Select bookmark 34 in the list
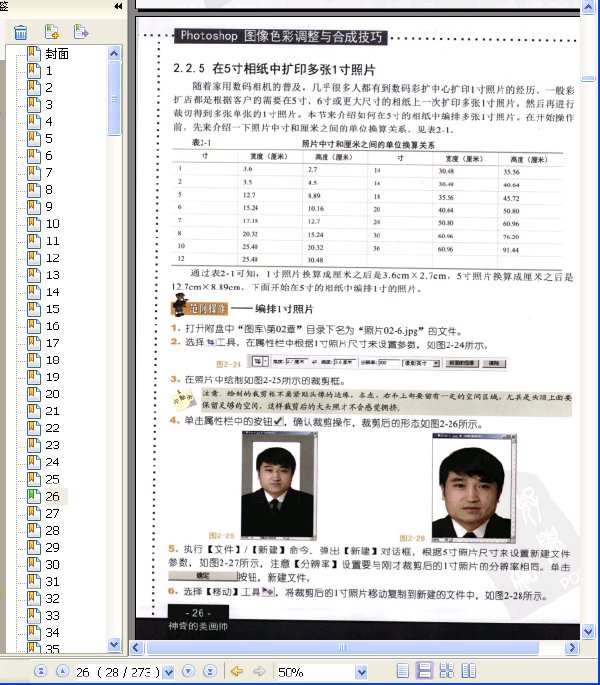The image size is (600, 685). [x=52, y=633]
